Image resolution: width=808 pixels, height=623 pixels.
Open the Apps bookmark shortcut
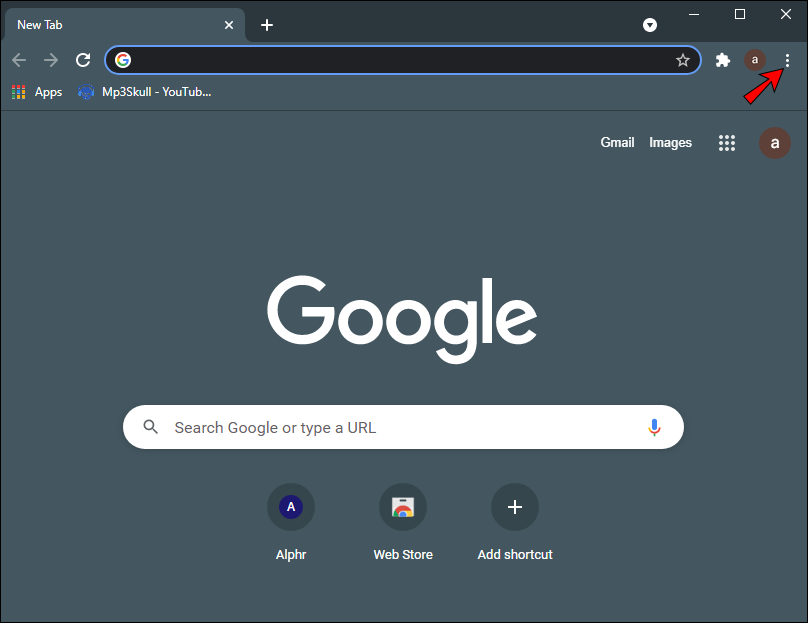pos(37,92)
